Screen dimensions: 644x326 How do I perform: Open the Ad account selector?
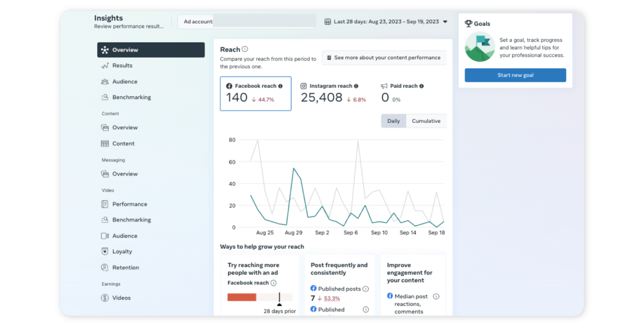tap(246, 22)
